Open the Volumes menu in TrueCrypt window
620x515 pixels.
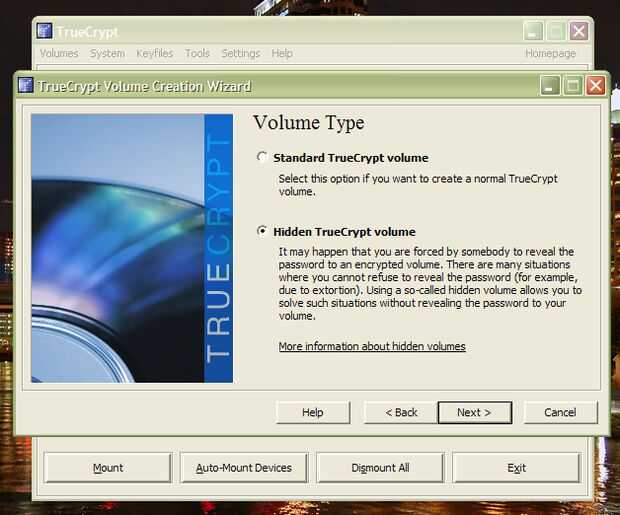pos(59,53)
